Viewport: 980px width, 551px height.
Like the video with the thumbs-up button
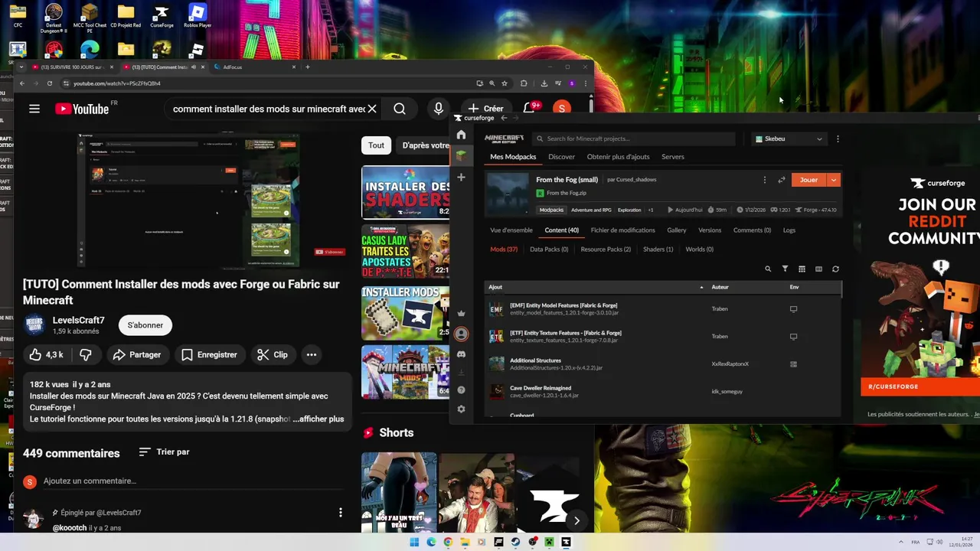tap(45, 354)
